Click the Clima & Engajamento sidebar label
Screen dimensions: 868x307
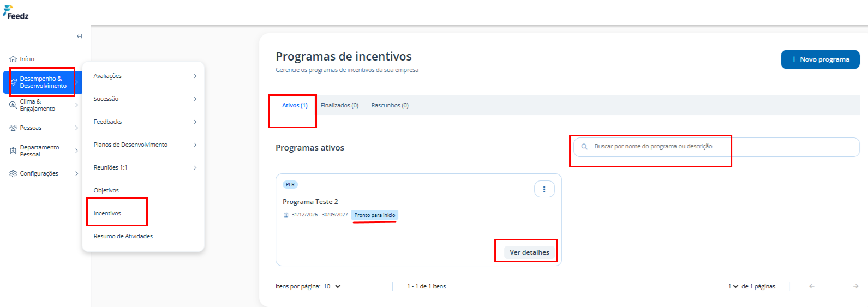tap(38, 105)
